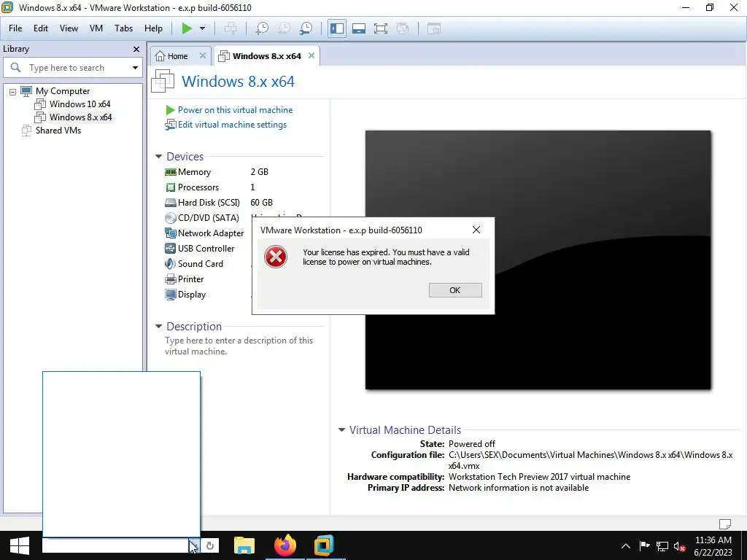Click Edit virtual machine settings link
This screenshot has width=747, height=560.
(232, 125)
